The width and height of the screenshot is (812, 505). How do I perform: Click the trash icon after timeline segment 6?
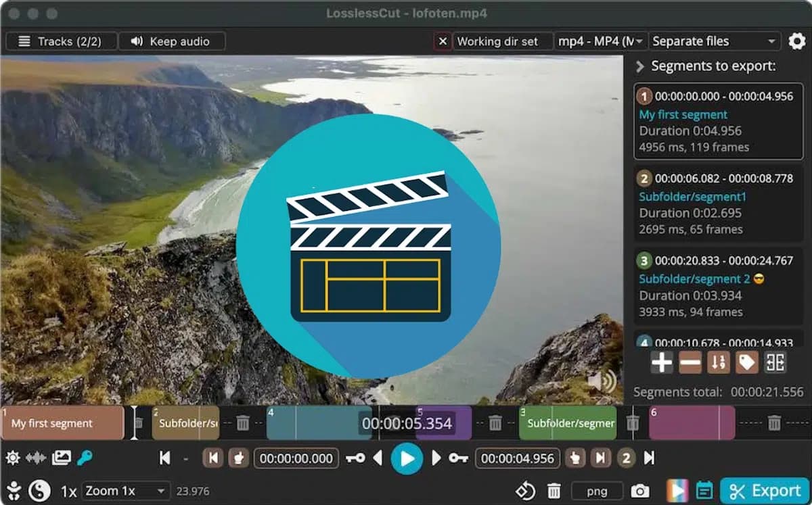click(x=774, y=423)
